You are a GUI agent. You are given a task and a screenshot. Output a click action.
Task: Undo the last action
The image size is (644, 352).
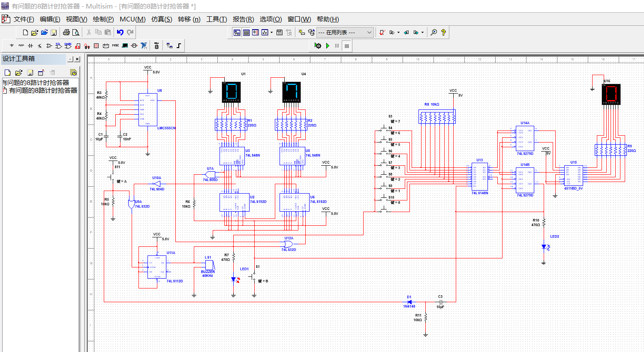[x=120, y=32]
